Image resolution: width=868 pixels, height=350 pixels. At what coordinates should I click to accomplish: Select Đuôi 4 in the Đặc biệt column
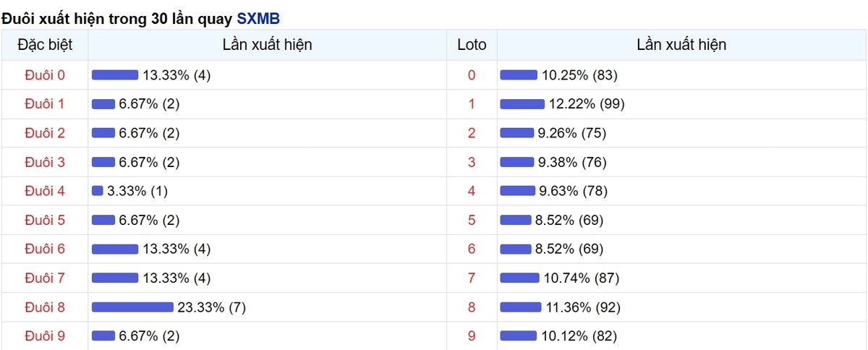point(45,191)
